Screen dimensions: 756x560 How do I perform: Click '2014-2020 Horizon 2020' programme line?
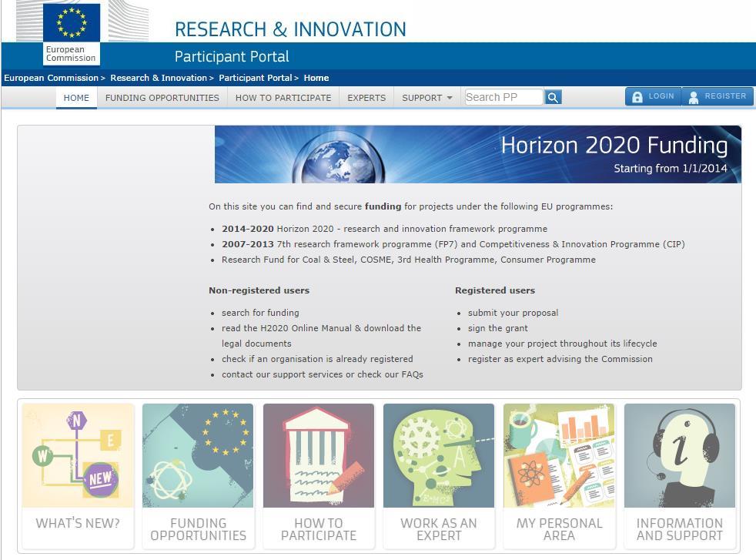pos(384,229)
